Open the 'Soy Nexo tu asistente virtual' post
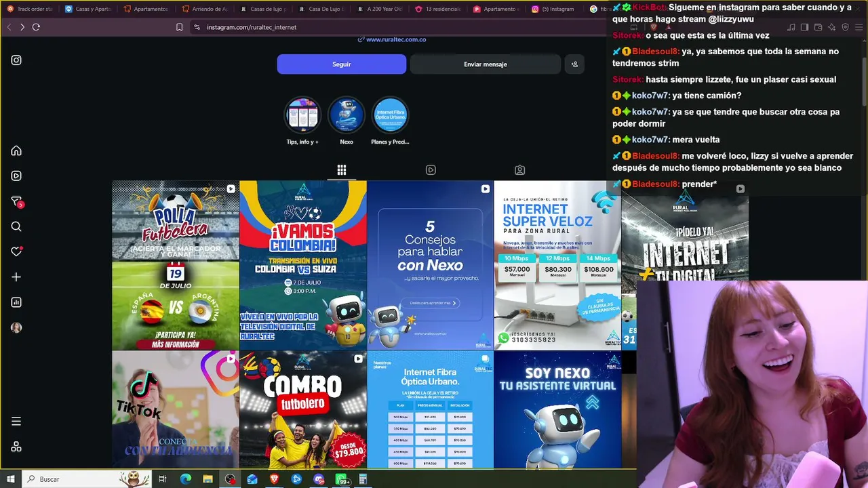Viewport: 868px width, 488px height. [557, 409]
